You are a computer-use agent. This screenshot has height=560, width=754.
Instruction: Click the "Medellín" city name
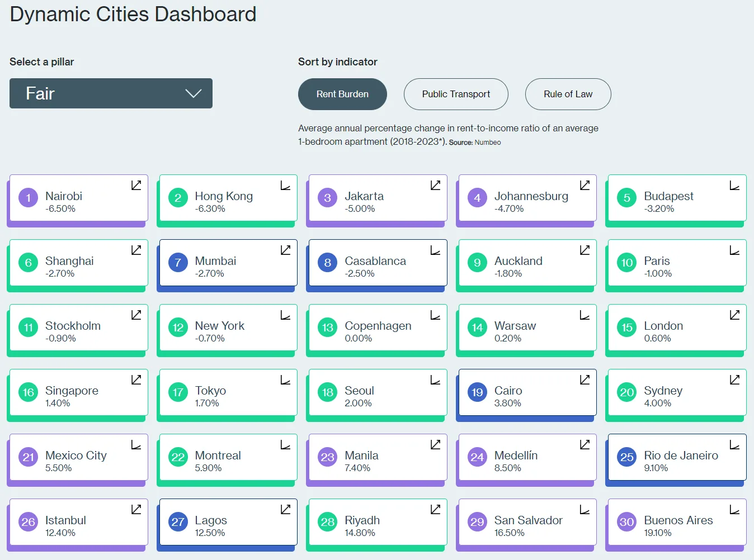pos(516,455)
